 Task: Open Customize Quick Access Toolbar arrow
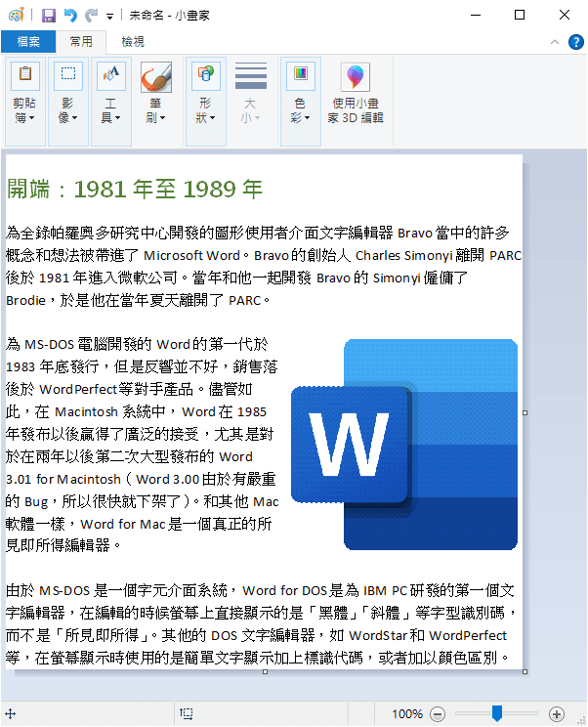(109, 17)
